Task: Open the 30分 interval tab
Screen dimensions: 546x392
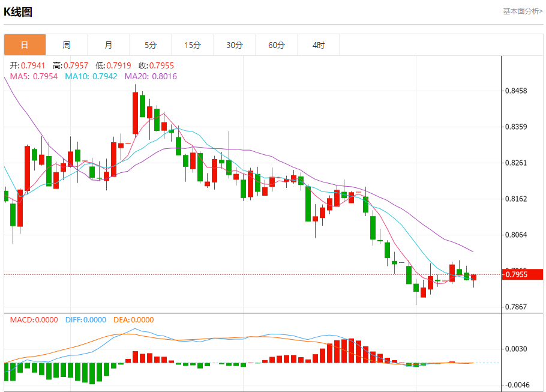Action: (x=235, y=45)
